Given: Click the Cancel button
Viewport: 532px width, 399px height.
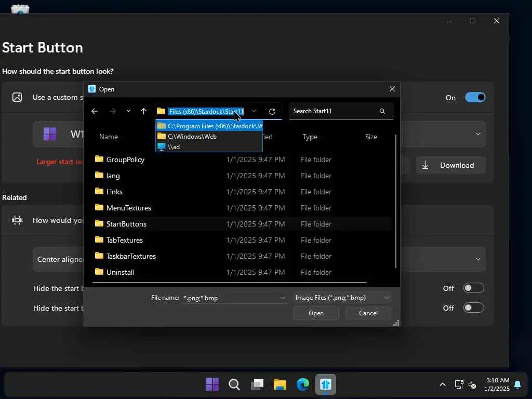Looking at the screenshot, I should [368, 313].
